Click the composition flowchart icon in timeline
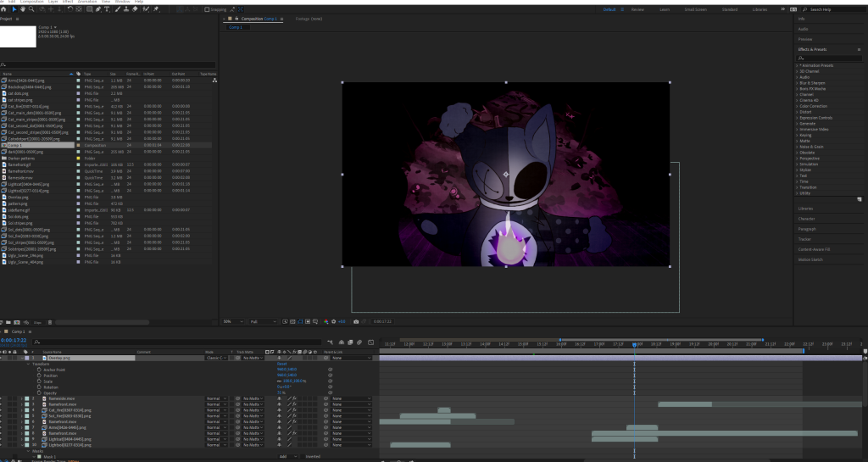 click(331, 342)
